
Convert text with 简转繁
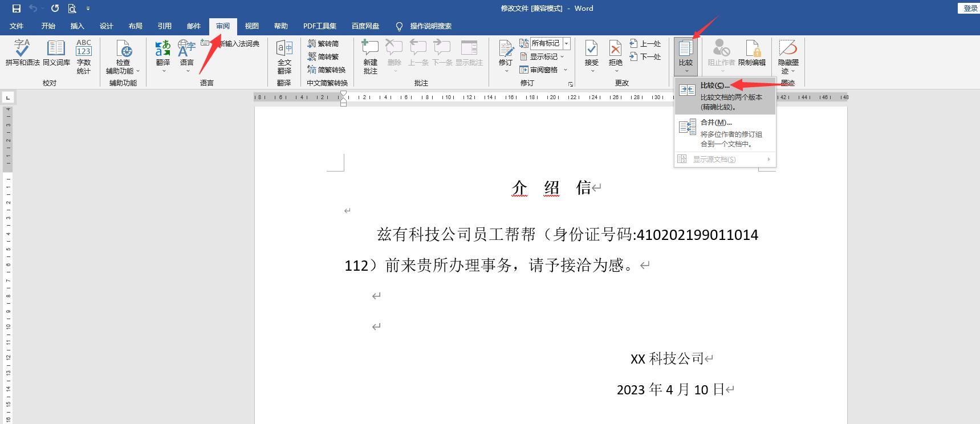pos(323,56)
